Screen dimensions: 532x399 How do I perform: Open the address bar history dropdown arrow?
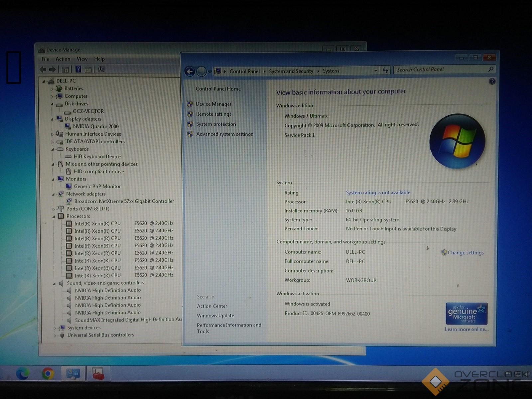coord(376,70)
